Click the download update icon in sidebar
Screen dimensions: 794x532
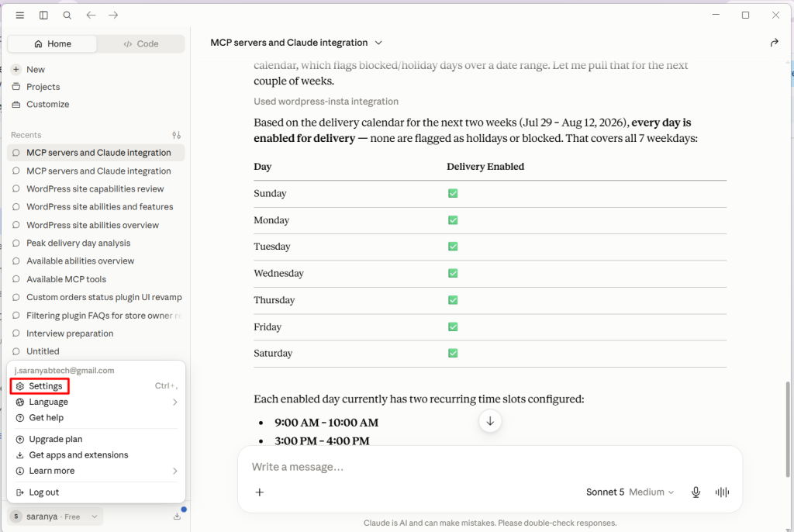click(x=177, y=516)
